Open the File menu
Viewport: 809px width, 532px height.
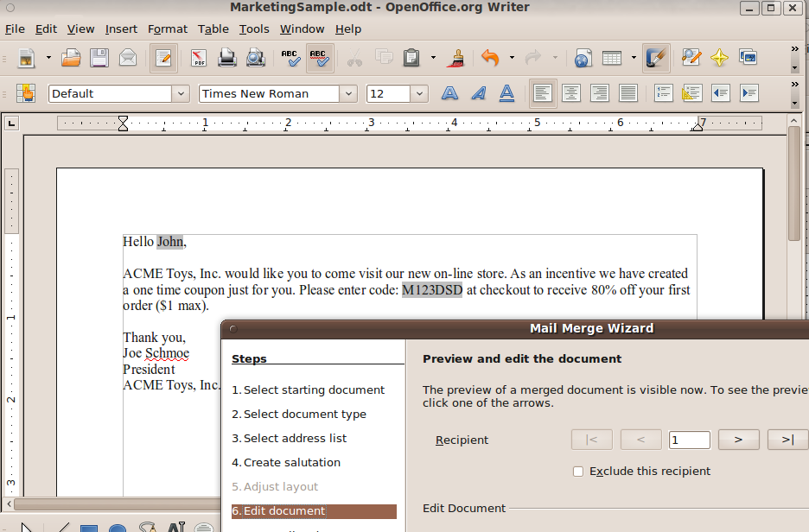15,29
